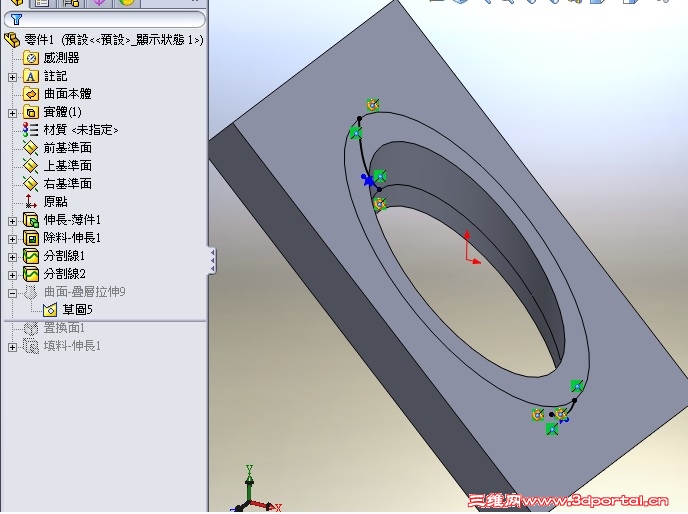Expand the 註記 annotations node
The height and width of the screenshot is (514, 688).
(12, 77)
